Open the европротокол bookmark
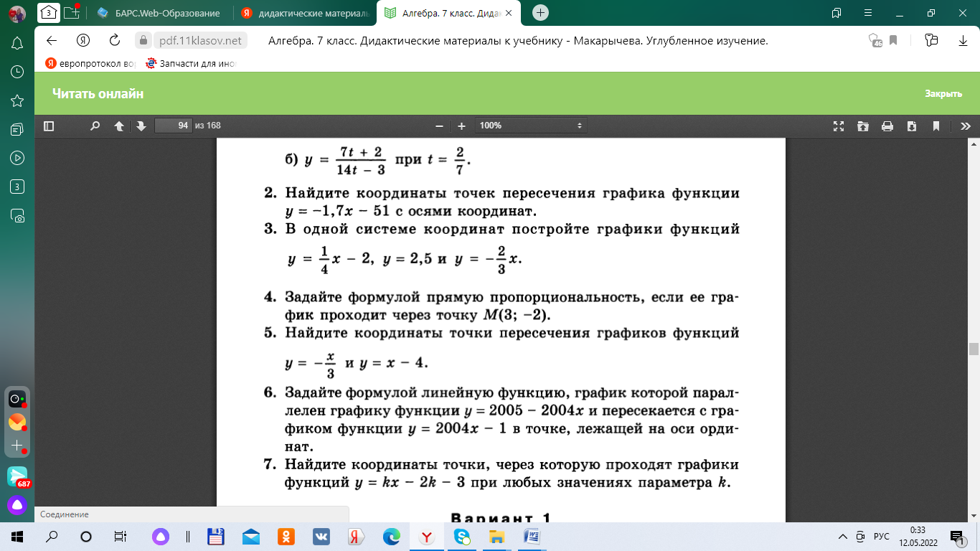 click(x=90, y=63)
